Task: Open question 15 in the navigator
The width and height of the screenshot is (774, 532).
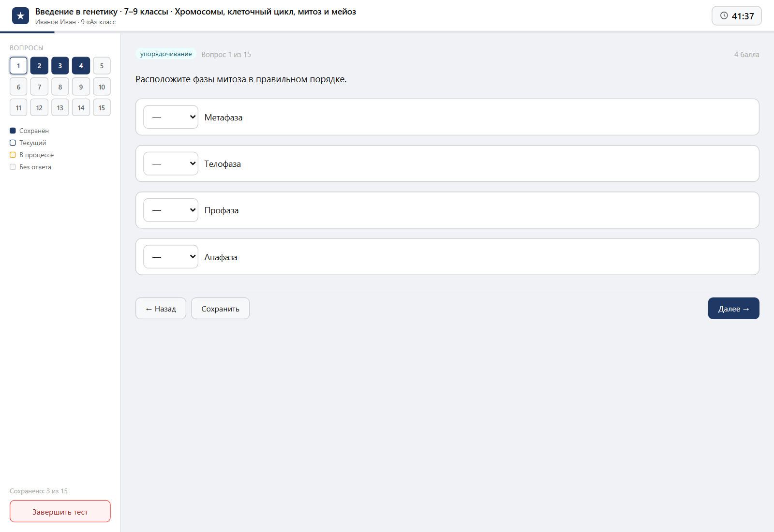Action: click(102, 107)
